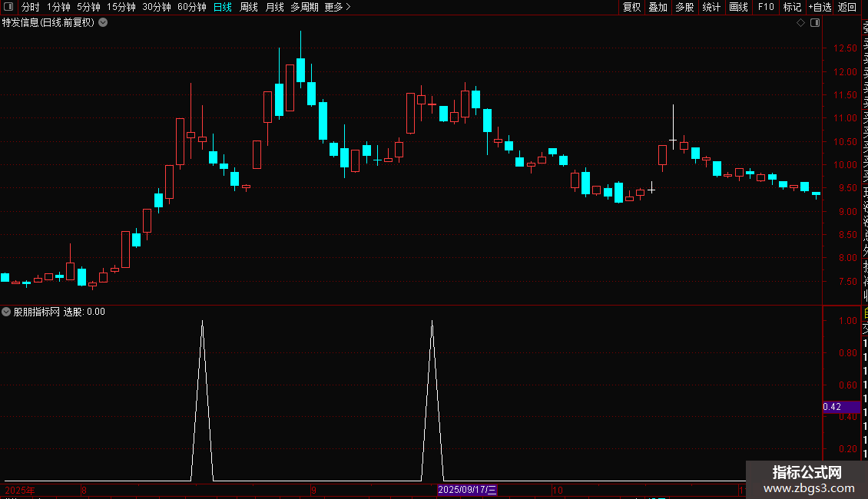The width and height of the screenshot is (868, 499).
Task: Click the month 10 label on the time axis
Action: pyautogui.click(x=558, y=490)
